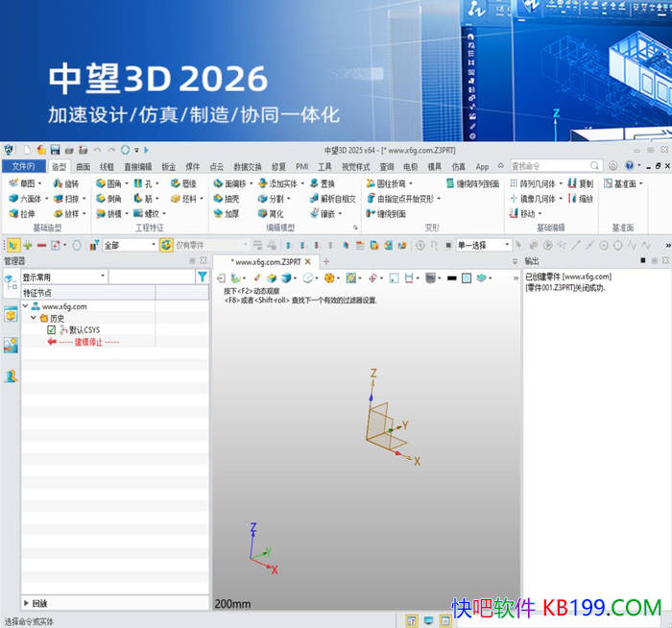
Task: Open the 基准面 dropdown arrow
Action: coord(641,183)
